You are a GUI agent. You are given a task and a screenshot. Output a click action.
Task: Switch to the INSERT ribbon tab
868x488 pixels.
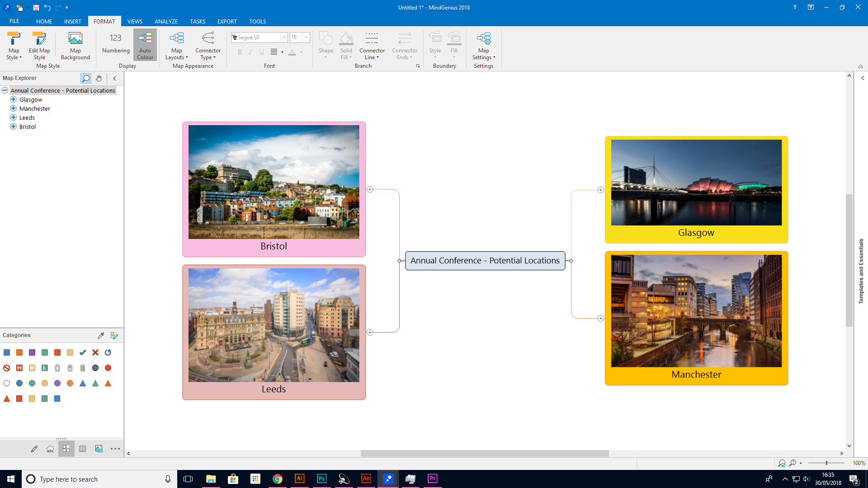[x=72, y=21]
